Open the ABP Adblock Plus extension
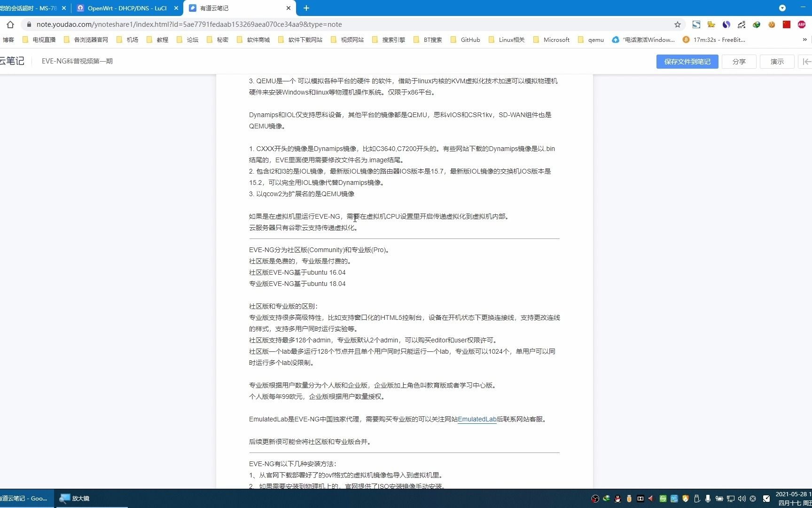812x508 pixels. 802,24
